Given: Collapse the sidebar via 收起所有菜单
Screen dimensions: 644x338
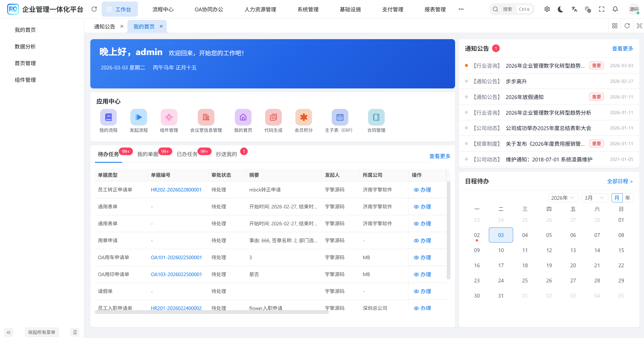Looking at the screenshot, I should (42, 332).
